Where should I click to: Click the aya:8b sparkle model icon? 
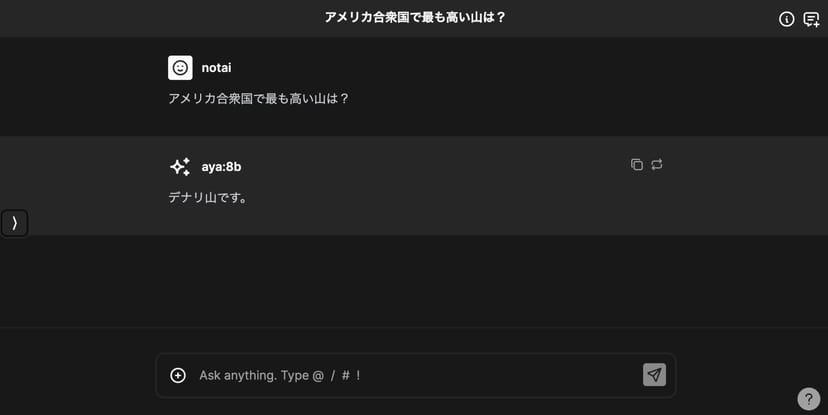point(180,167)
